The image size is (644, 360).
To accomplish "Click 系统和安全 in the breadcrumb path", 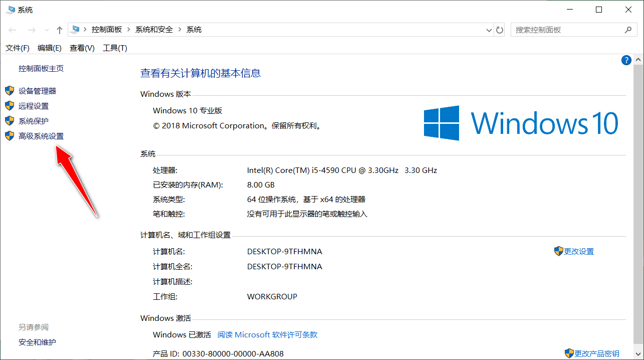I will coord(154,30).
